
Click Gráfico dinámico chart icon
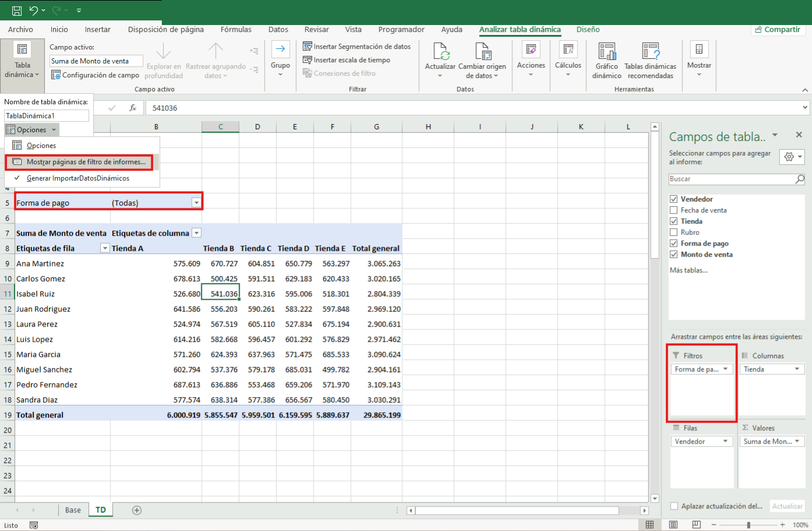coord(607,51)
